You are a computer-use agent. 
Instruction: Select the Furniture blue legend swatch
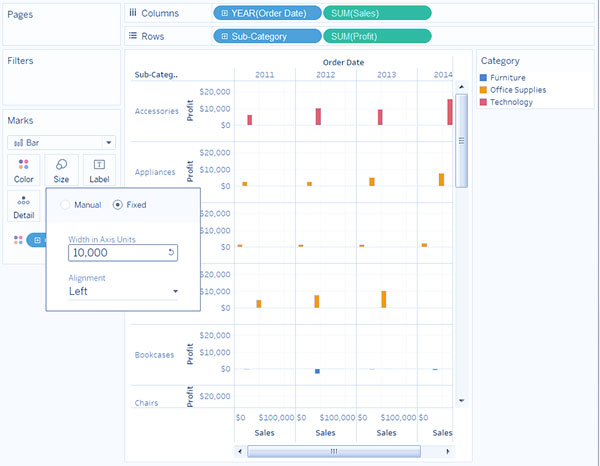tap(483, 78)
